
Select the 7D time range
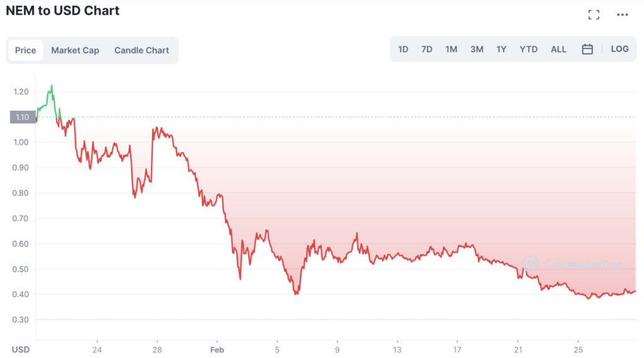pos(426,49)
